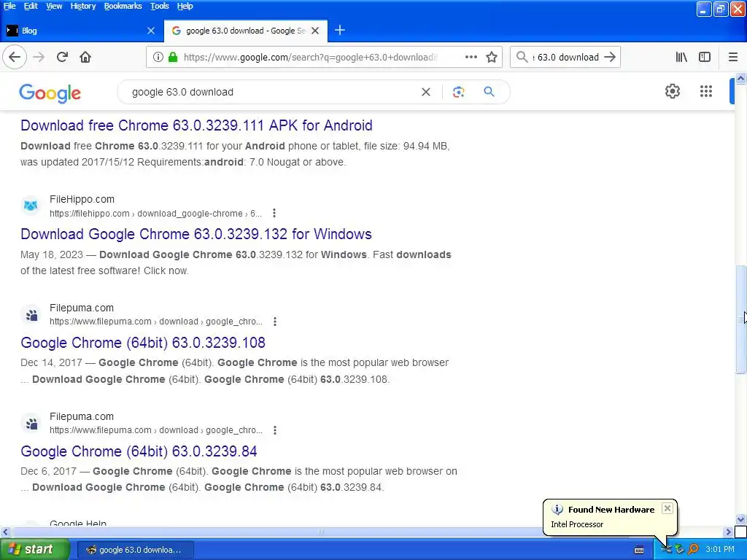Open Download Google Chrome 63.0.3239.132 for Windows
Viewport: 747px width, 560px height.
196,234
